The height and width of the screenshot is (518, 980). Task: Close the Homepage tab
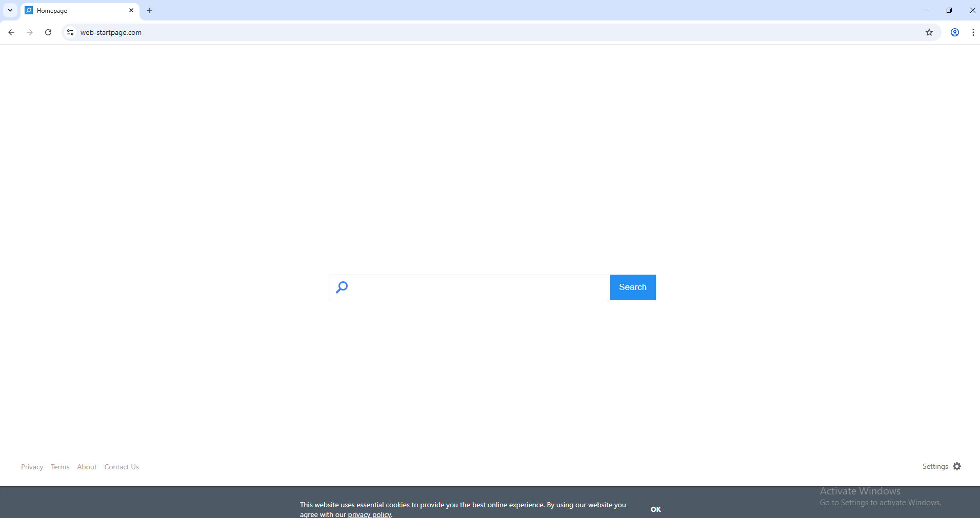click(x=131, y=10)
